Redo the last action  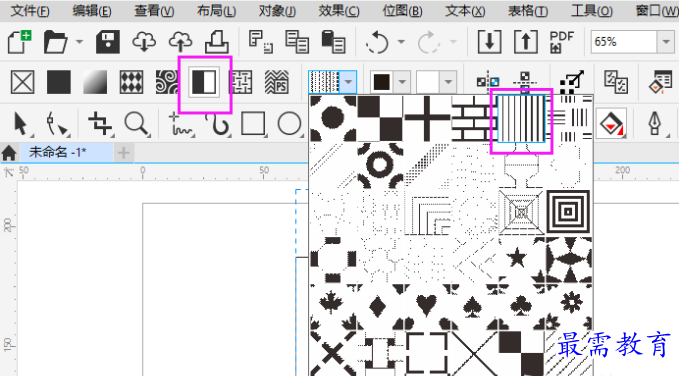point(429,42)
